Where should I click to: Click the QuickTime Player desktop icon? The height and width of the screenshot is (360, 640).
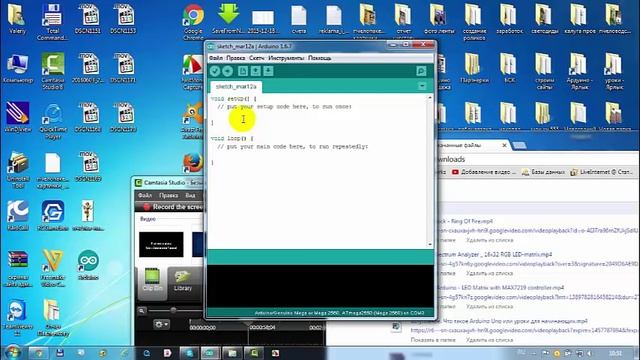[53, 121]
